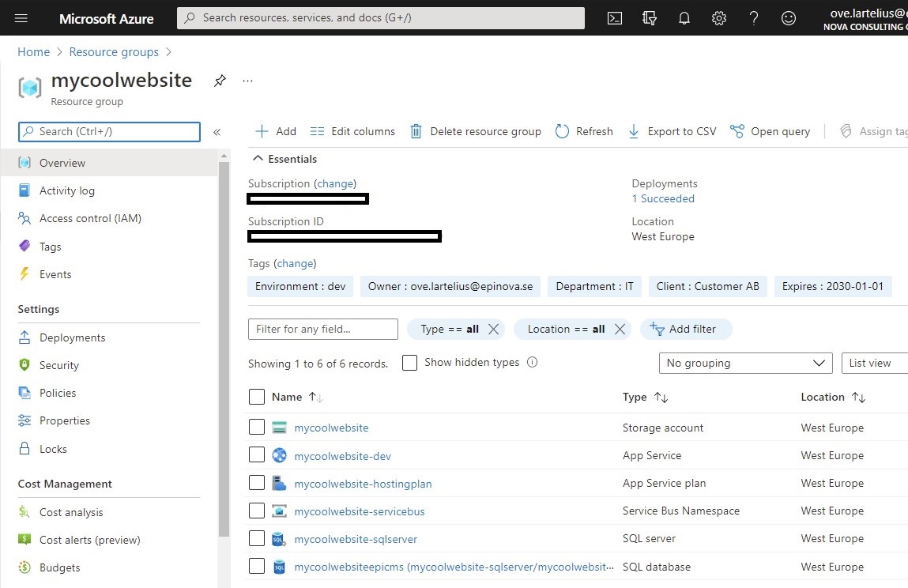
Task: Select all resources via Name header checkbox
Action: click(x=257, y=397)
